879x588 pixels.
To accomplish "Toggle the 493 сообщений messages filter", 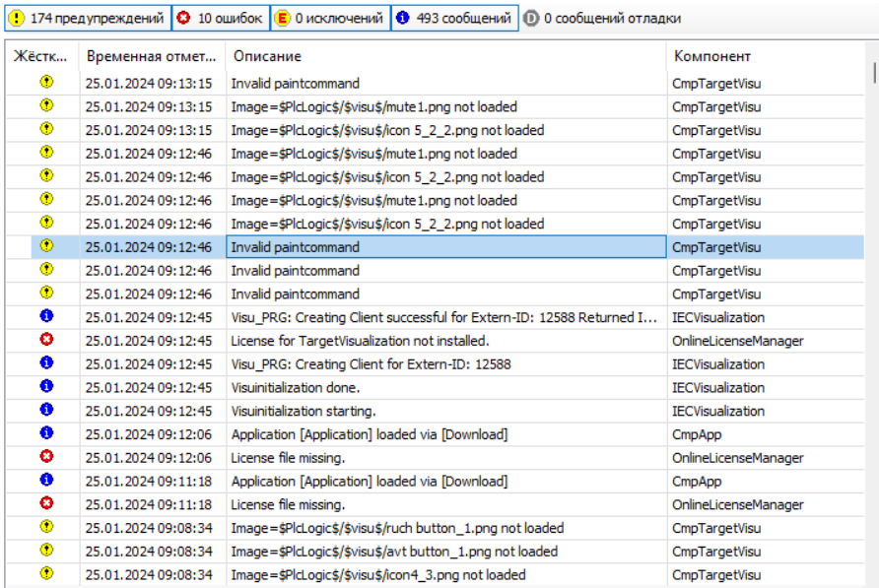I will coord(454,19).
